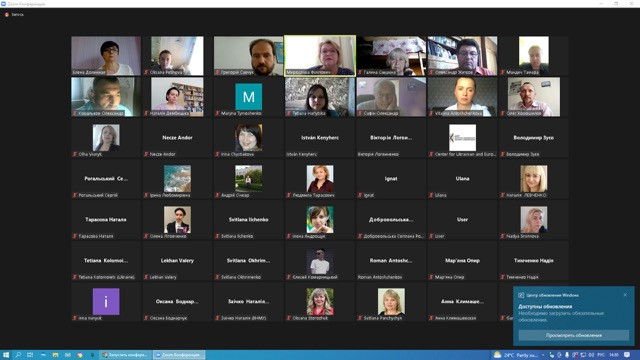Image resolution: width=640 pixels, height=360 pixels.
Task: Dismiss the Windows Update notification with X
Action: [625, 295]
